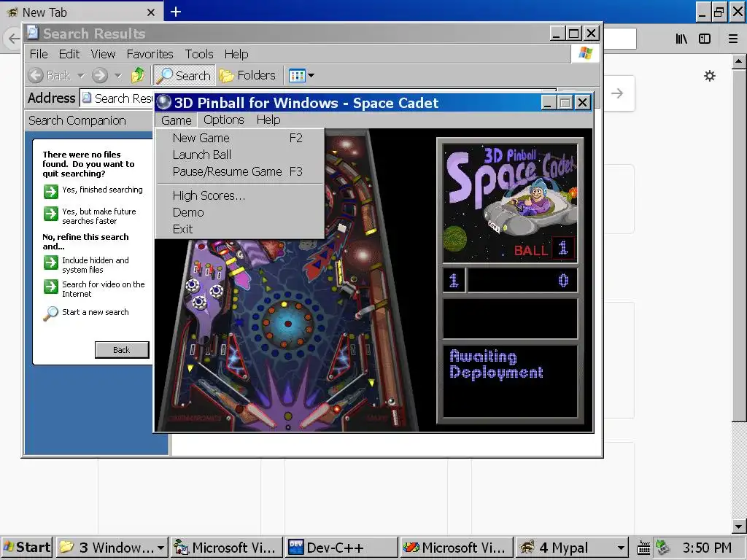Switch to Dev-C++ taskbar item
This screenshot has height=560, width=747.
pyautogui.click(x=341, y=548)
